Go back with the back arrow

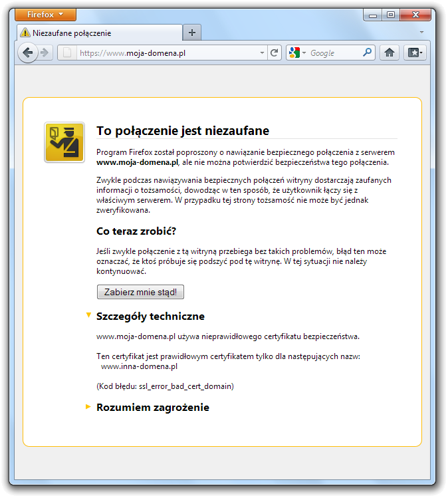click(x=28, y=53)
